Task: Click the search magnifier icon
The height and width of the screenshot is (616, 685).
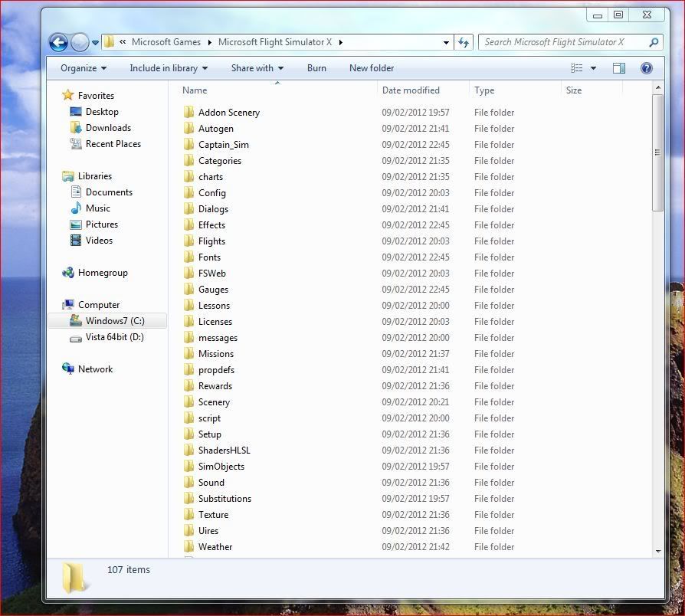Action: click(x=654, y=42)
